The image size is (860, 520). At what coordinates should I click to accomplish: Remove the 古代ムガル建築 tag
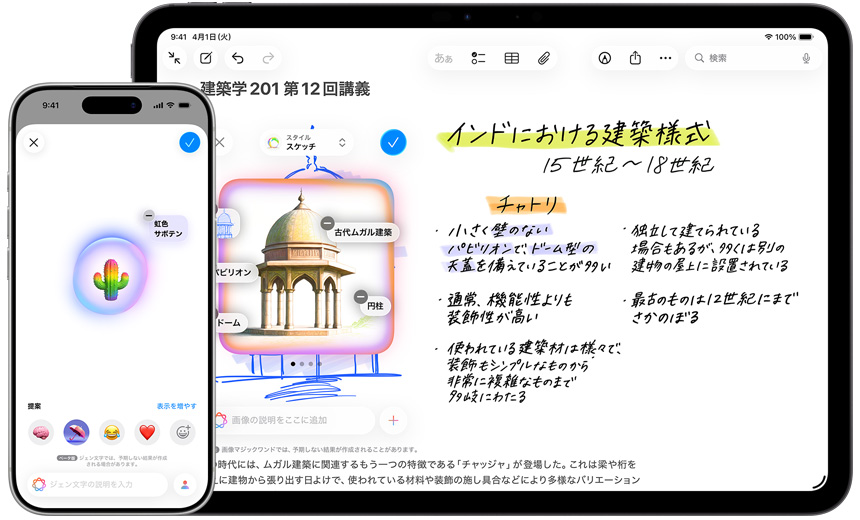pos(328,223)
